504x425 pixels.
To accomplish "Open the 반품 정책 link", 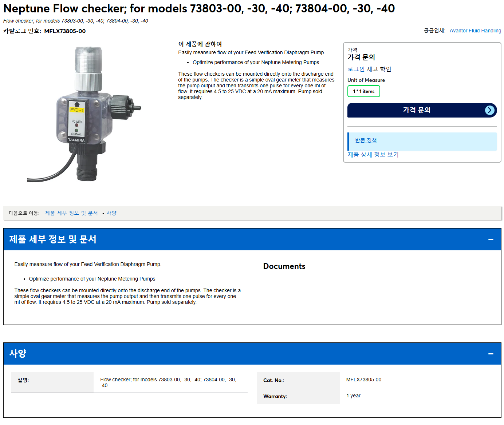I will coord(366,140).
